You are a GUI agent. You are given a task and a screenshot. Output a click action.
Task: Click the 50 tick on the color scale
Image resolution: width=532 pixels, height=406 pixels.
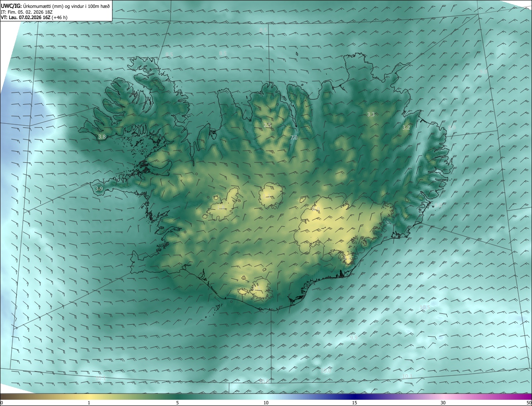click(x=529, y=403)
